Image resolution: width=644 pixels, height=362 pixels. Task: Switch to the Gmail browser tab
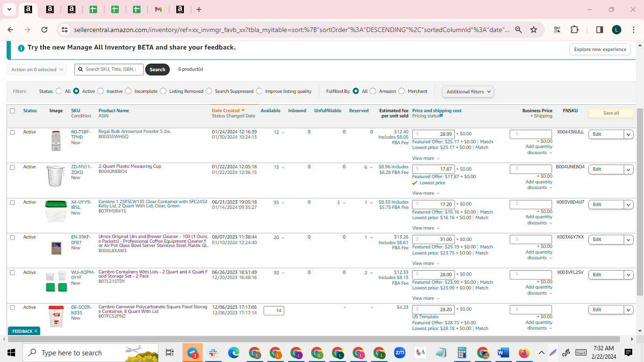[x=158, y=9]
